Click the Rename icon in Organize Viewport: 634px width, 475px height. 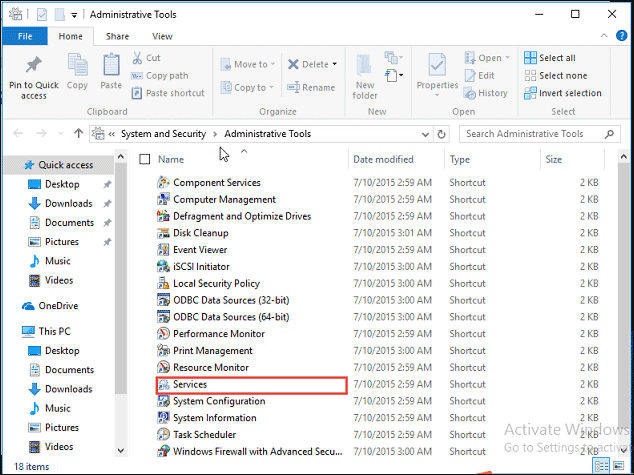pyautogui.click(x=293, y=87)
